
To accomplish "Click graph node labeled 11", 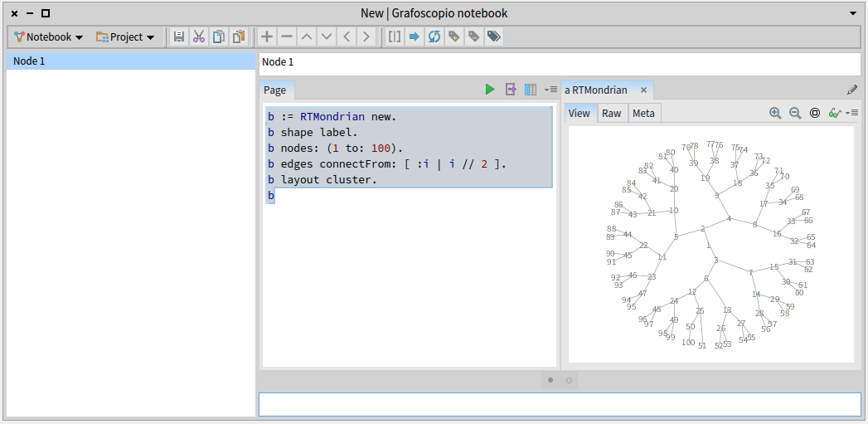I will pos(662,256).
